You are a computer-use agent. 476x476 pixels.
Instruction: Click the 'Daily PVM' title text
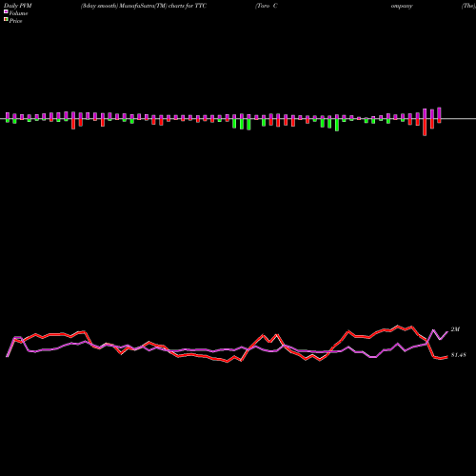[18, 6]
